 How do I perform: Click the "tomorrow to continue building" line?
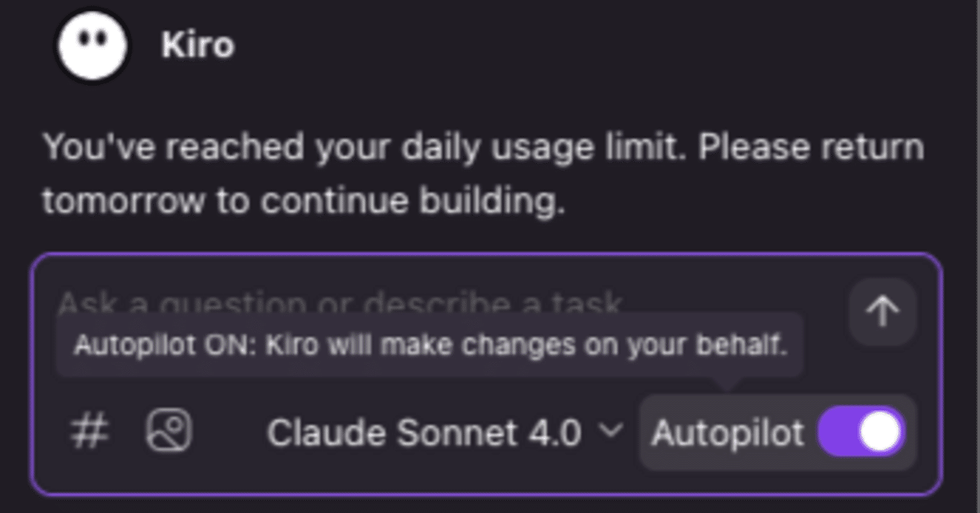point(303,201)
